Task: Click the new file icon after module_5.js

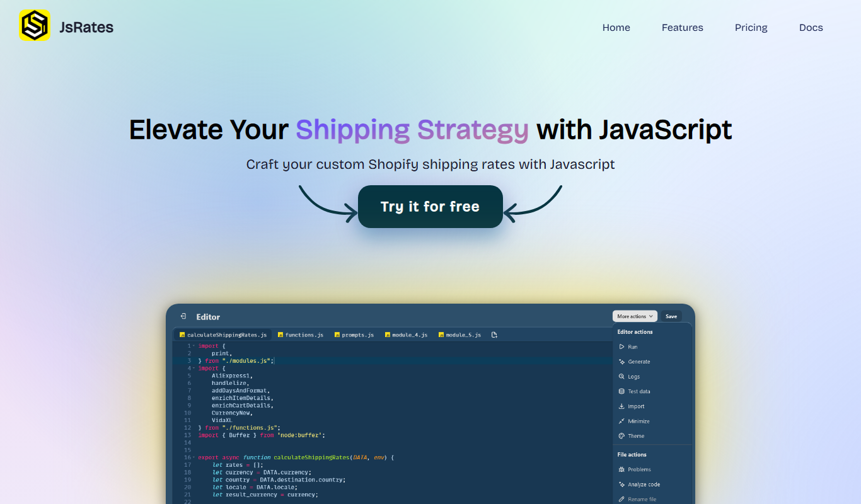Action: coord(494,335)
